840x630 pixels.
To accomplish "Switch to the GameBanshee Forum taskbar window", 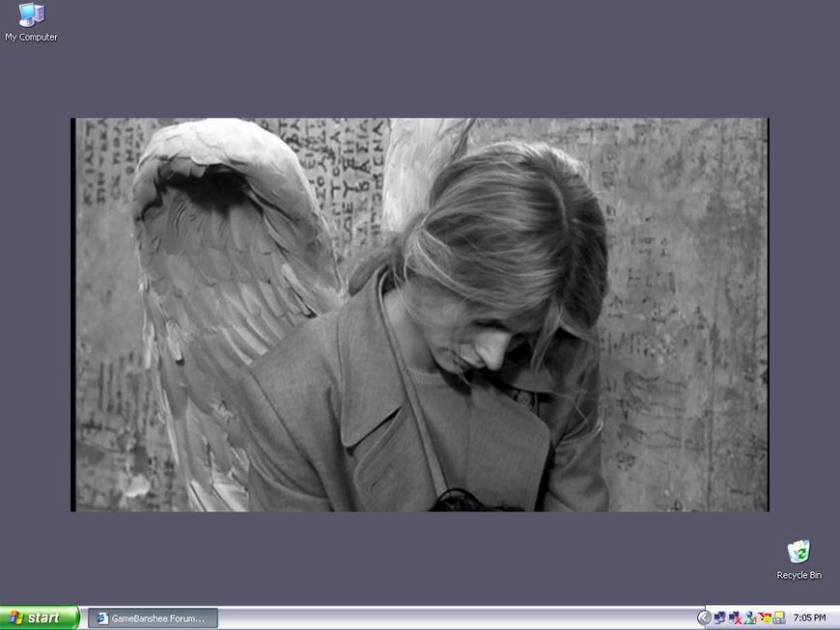I will pyautogui.click(x=153, y=618).
